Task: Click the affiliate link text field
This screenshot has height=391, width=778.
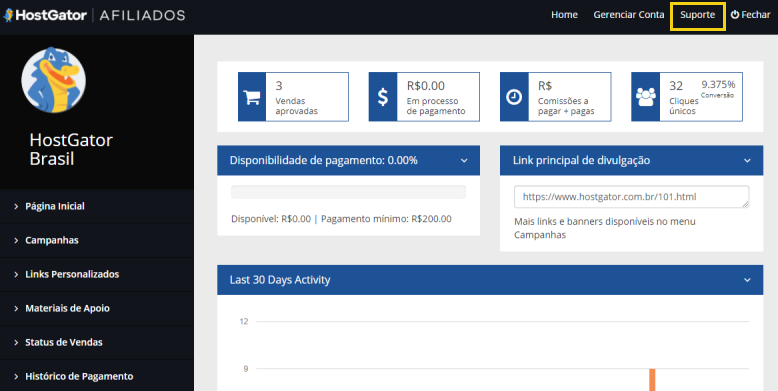Action: tap(632, 197)
